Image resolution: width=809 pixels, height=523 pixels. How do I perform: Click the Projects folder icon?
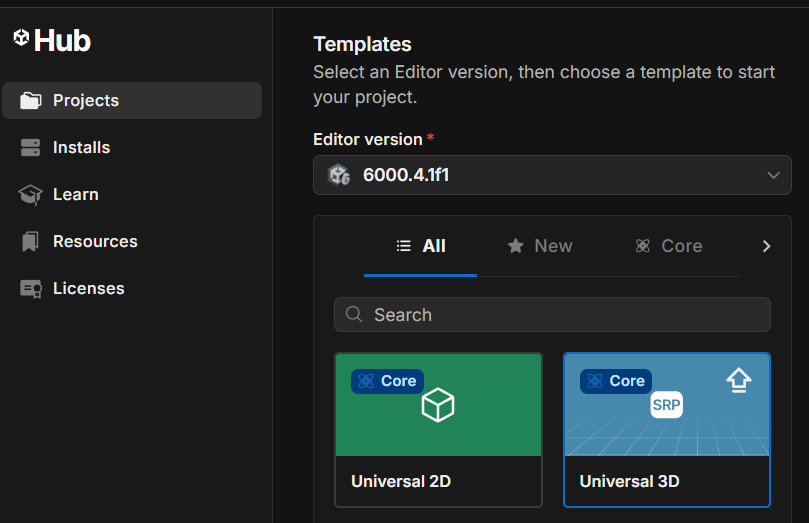30,101
